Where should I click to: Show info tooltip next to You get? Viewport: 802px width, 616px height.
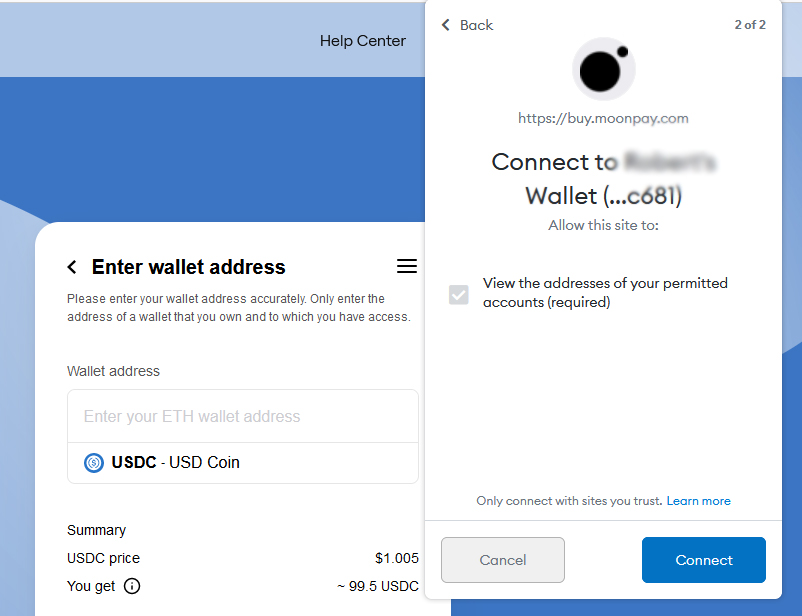coord(132,586)
